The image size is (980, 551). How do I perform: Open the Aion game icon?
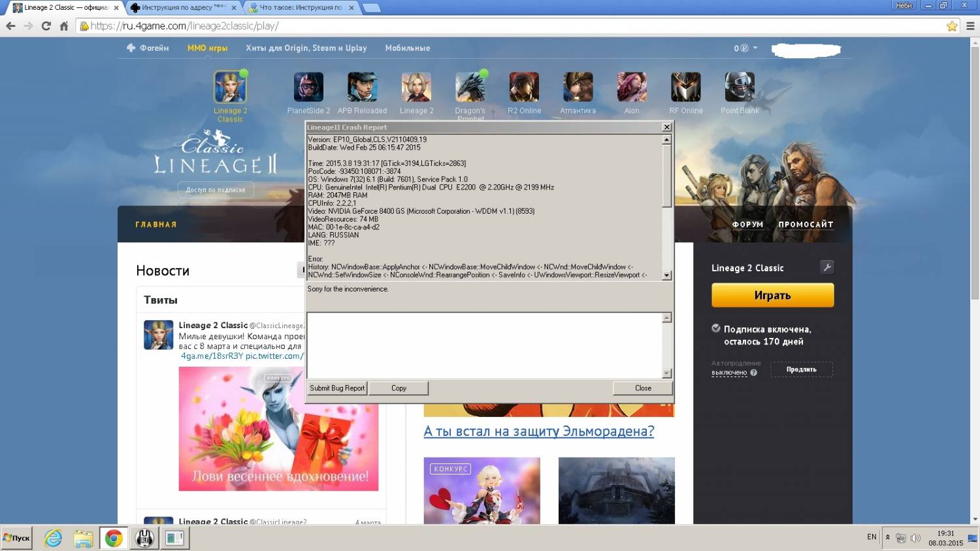point(632,88)
